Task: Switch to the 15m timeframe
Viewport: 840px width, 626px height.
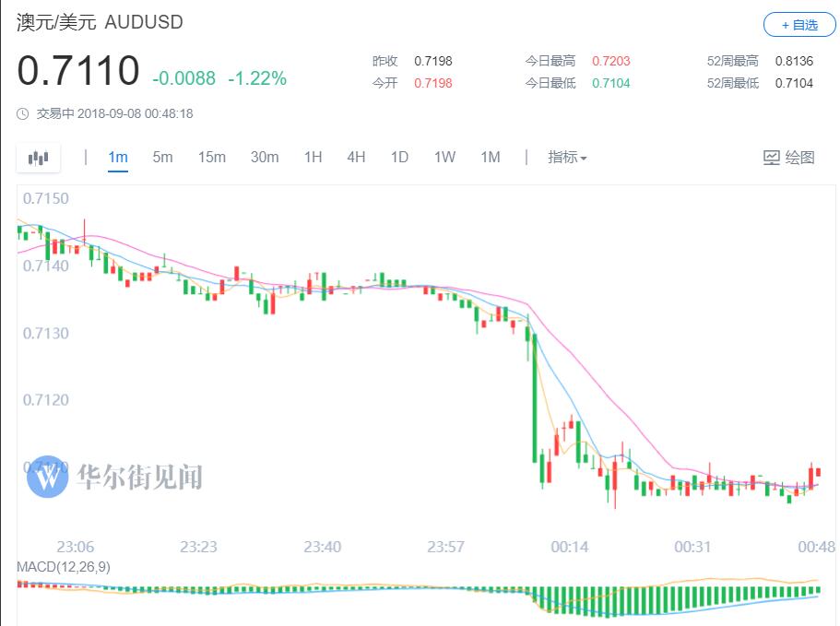Action: pos(211,158)
